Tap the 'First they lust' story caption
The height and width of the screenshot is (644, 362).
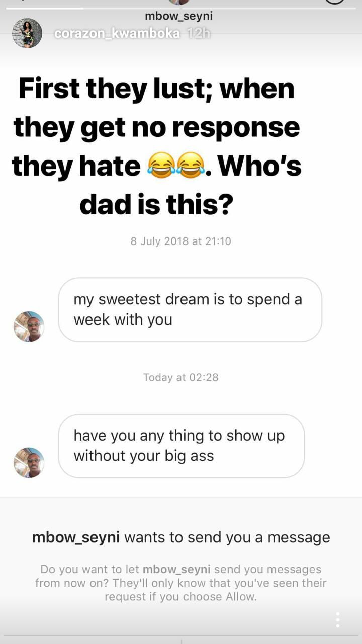pyautogui.click(x=156, y=146)
